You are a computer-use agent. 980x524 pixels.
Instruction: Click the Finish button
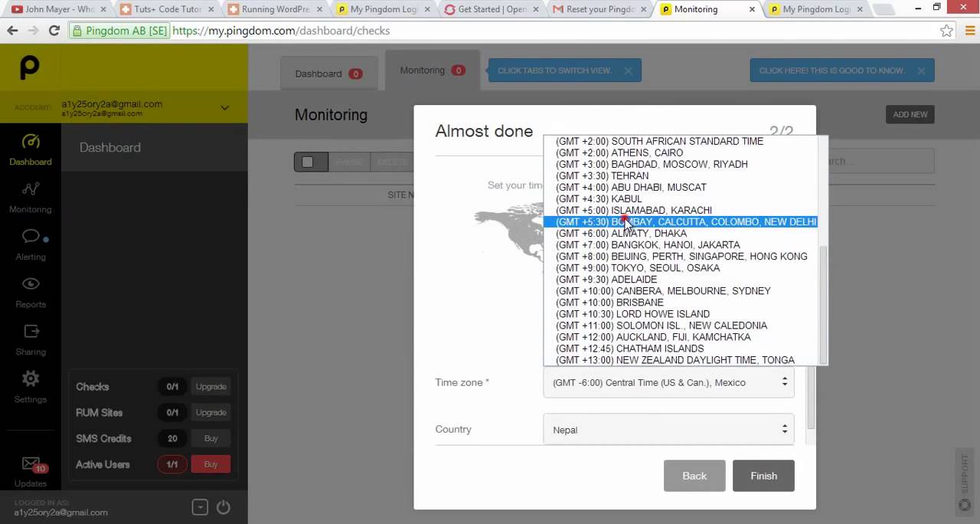click(x=763, y=476)
